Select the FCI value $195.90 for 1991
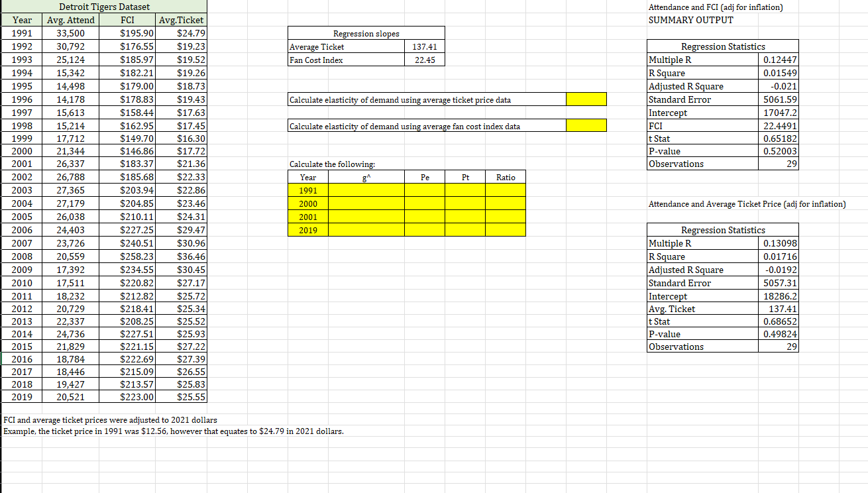868x493 pixels. coord(127,33)
